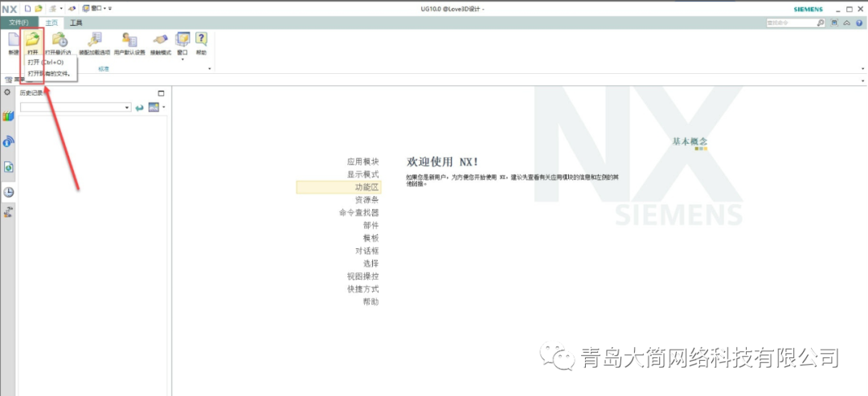Open 装配加载选项 from the ribbon

[95, 43]
